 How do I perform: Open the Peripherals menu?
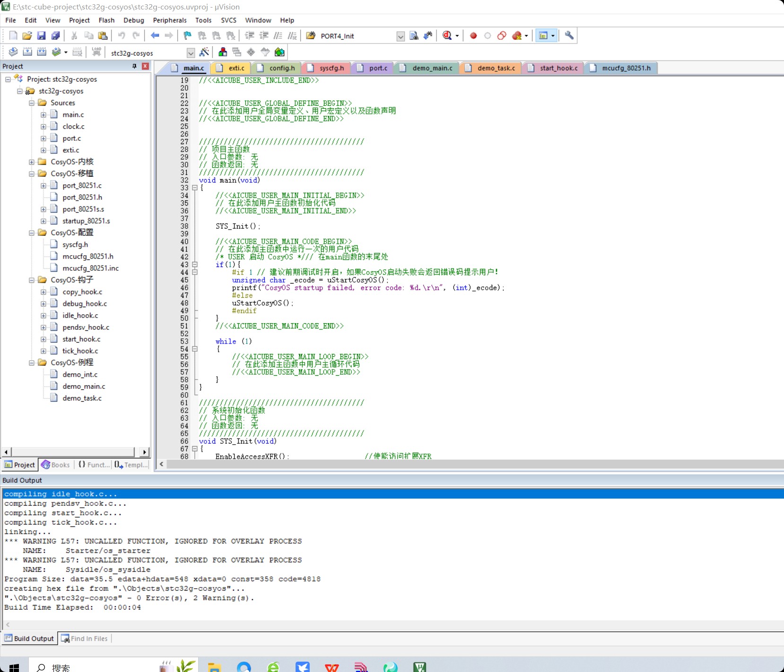[x=169, y=20]
